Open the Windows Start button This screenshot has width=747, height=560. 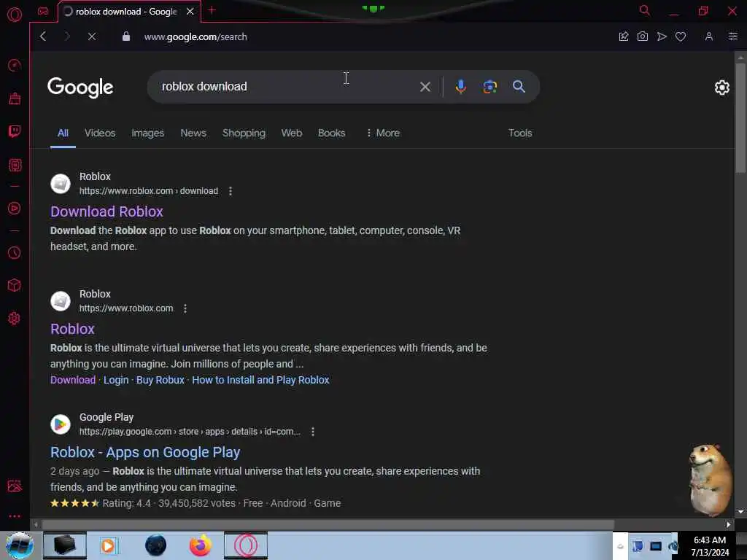pyautogui.click(x=20, y=545)
